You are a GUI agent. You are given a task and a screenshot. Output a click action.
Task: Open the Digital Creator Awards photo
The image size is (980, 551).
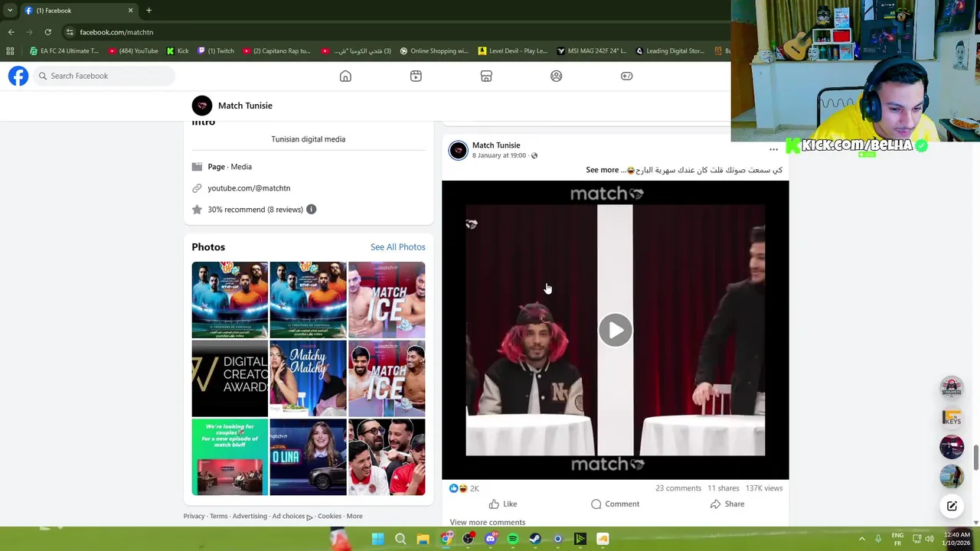tap(230, 378)
